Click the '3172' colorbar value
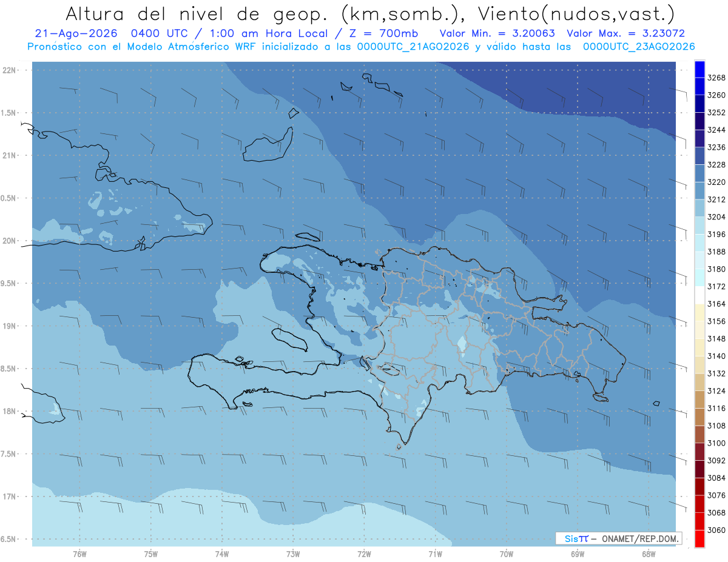 coord(716,287)
